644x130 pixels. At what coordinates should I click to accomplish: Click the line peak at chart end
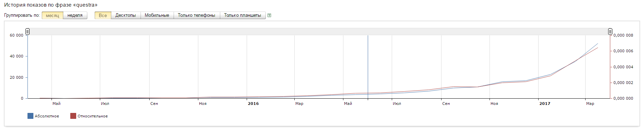pos(598,44)
